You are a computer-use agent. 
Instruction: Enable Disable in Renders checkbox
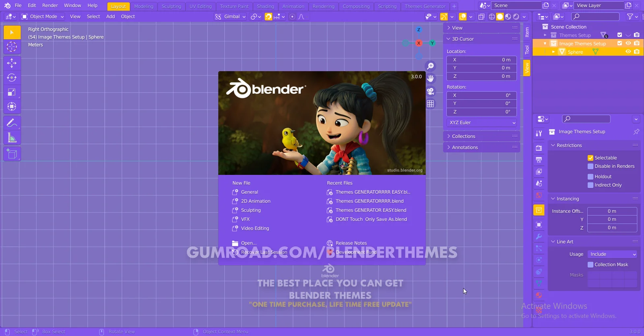590,166
